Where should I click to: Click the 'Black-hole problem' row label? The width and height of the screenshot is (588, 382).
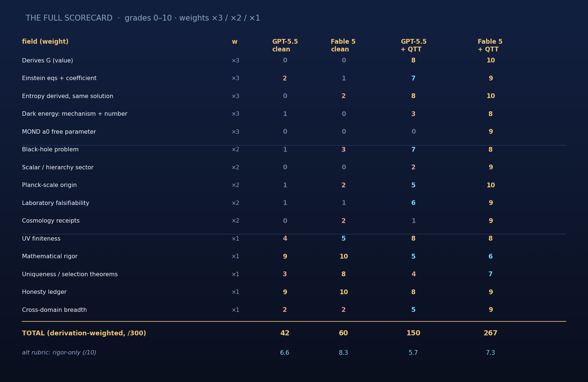pyautogui.click(x=50, y=149)
